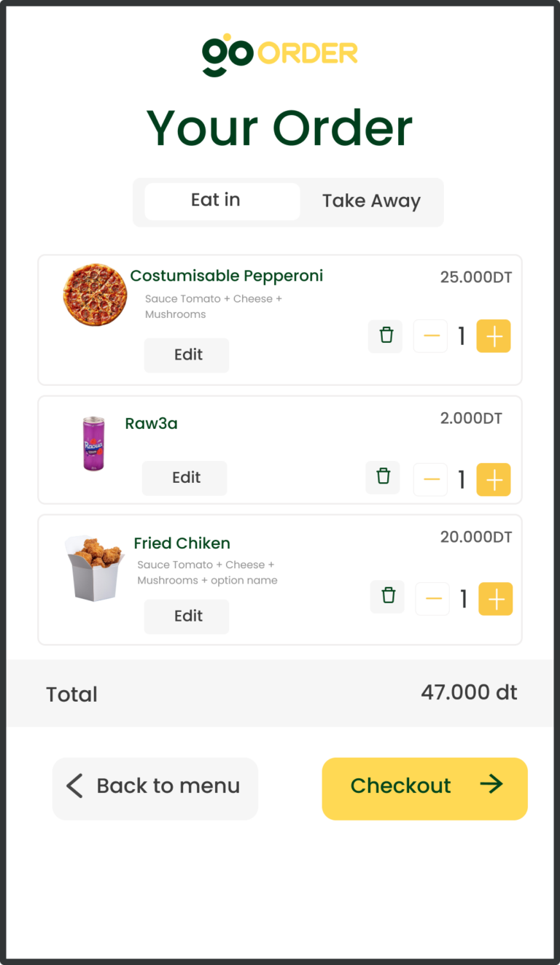Click the Go Order logo

(279, 55)
